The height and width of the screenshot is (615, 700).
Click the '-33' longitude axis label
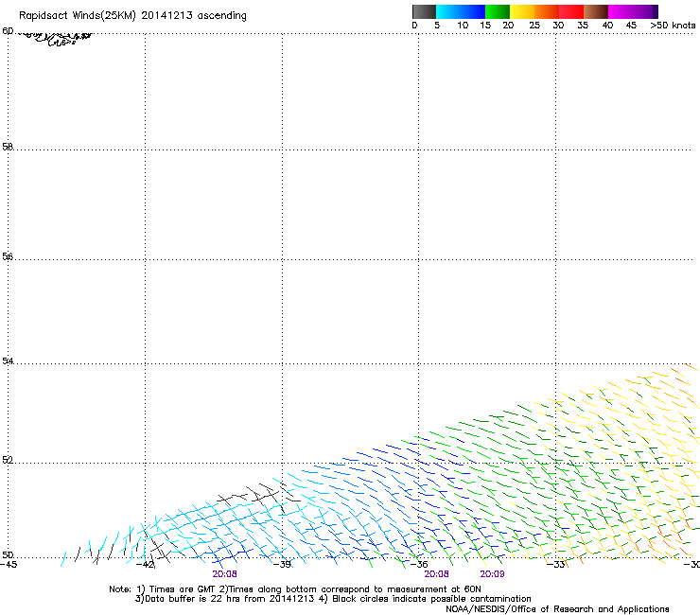pos(556,564)
